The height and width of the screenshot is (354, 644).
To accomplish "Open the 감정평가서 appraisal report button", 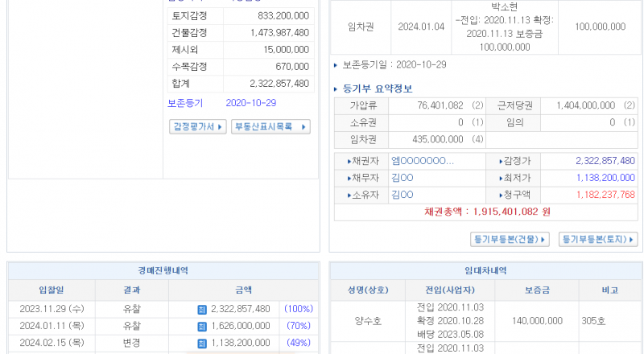I will [197, 126].
